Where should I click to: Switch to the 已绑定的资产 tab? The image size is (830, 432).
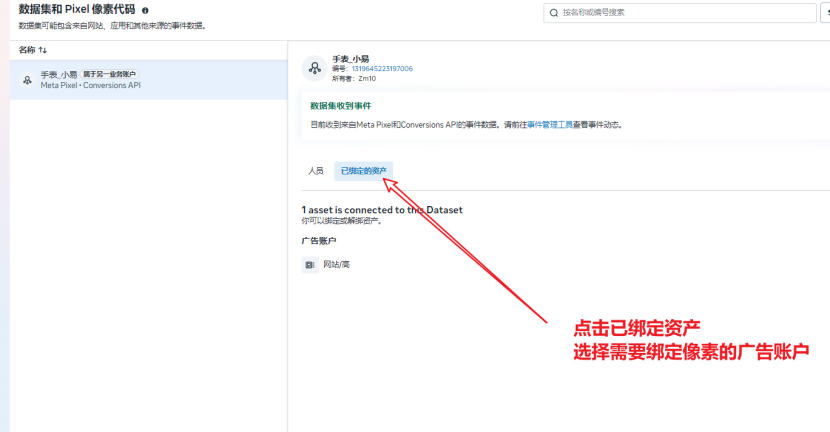click(x=364, y=171)
